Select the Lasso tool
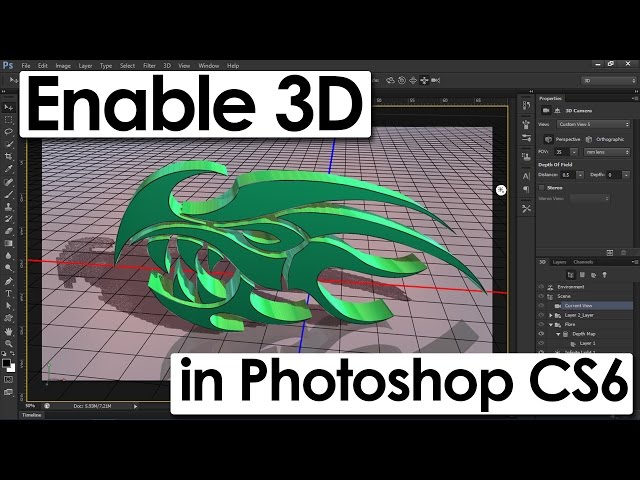 9,132
